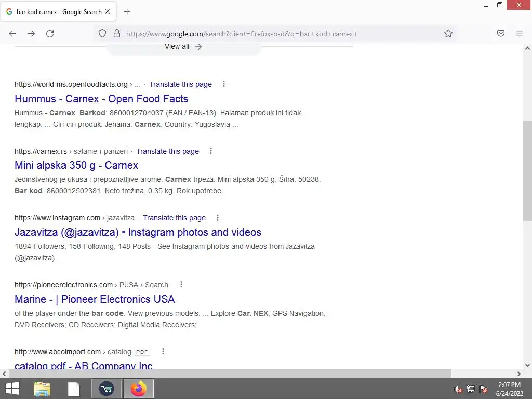532x399 pixels.
Task: Open options menu for pioneerelectronics result
Action: point(181,284)
